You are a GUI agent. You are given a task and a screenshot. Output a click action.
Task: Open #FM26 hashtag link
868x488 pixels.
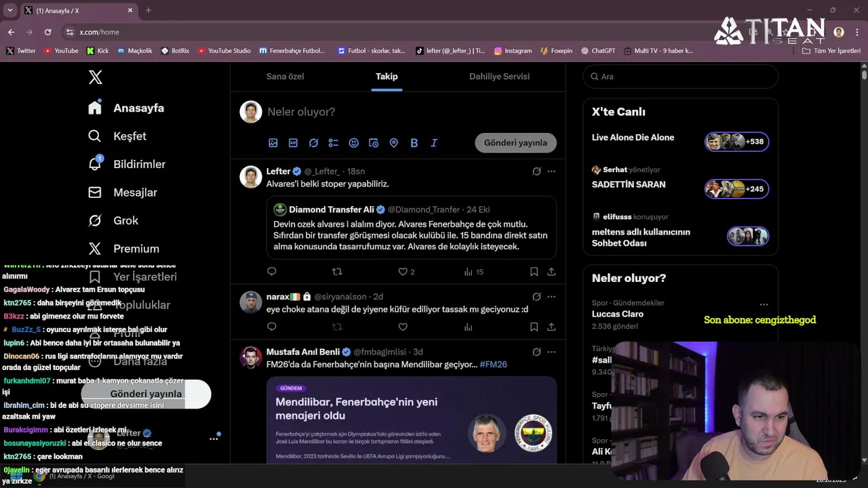(493, 365)
